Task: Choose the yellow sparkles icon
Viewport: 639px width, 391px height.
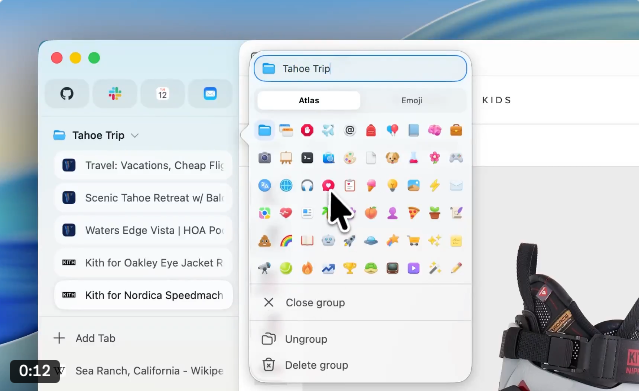Action: pos(434,241)
